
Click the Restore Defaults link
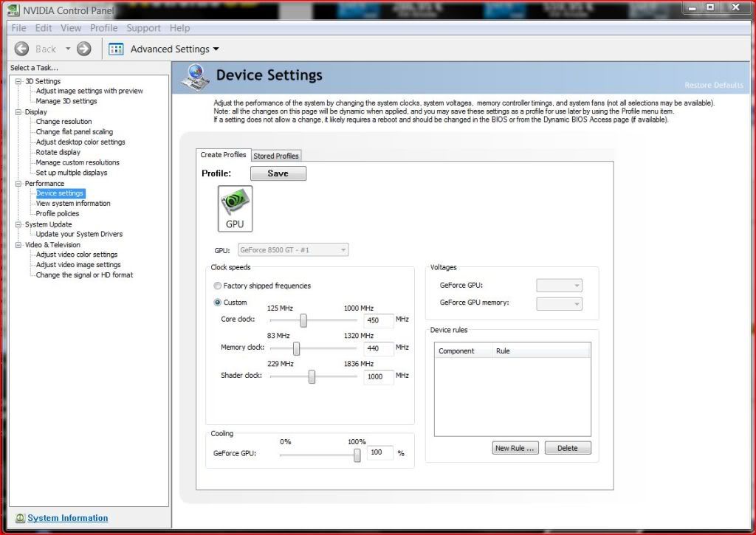tap(714, 86)
